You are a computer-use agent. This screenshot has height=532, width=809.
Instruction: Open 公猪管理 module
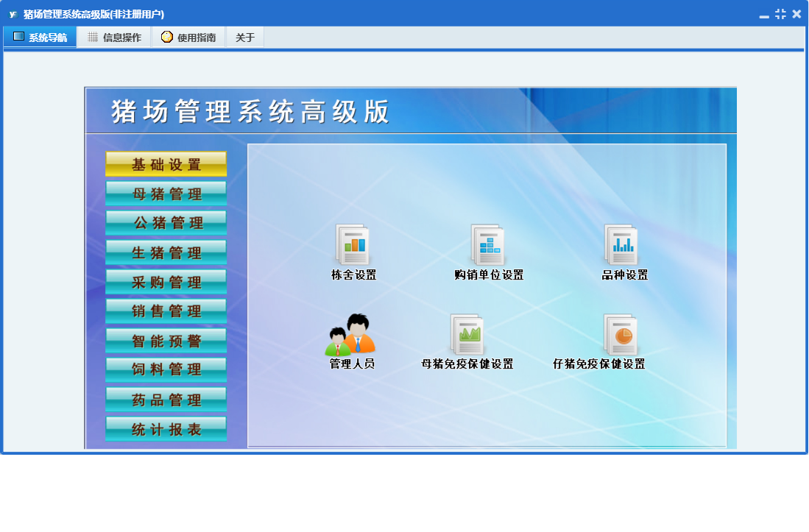166,223
